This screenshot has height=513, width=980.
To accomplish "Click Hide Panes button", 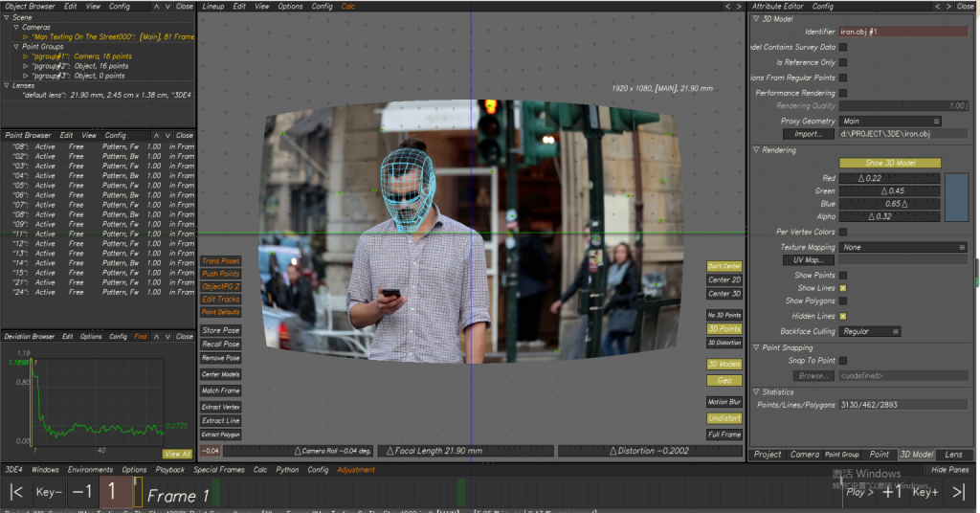I will point(949,470).
